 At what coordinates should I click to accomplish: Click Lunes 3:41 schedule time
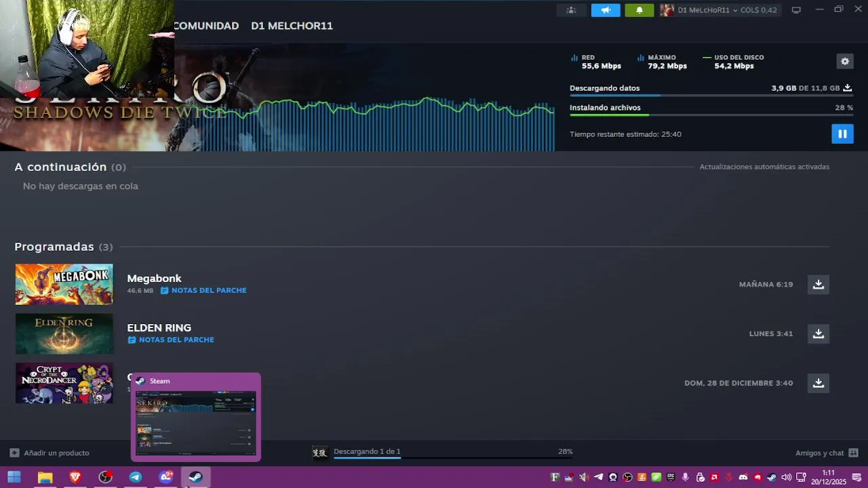click(x=771, y=334)
